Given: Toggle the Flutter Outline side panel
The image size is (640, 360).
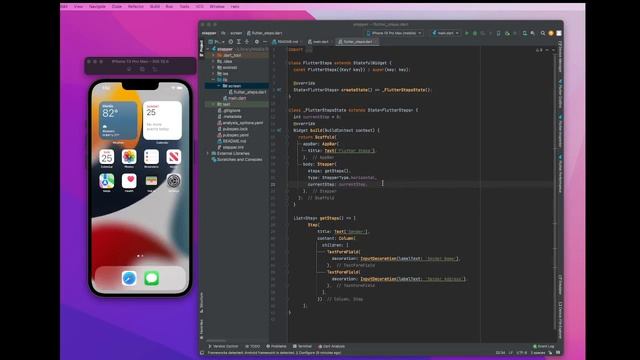Looking at the screenshot, I should 560,94.
